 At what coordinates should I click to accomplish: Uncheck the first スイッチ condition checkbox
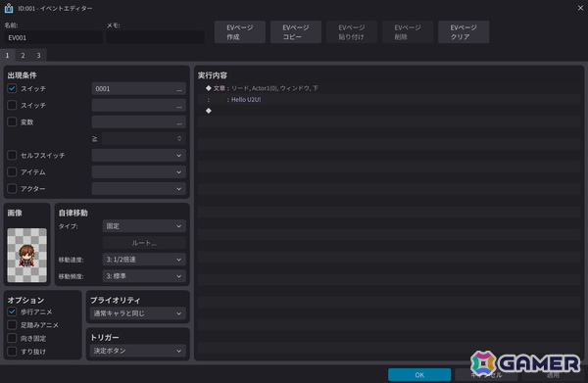coord(12,88)
